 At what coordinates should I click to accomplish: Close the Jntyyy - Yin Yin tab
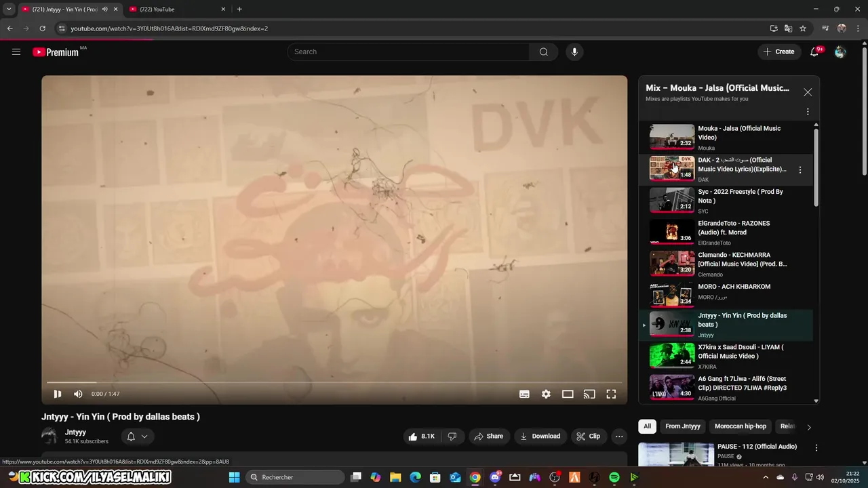(116, 9)
